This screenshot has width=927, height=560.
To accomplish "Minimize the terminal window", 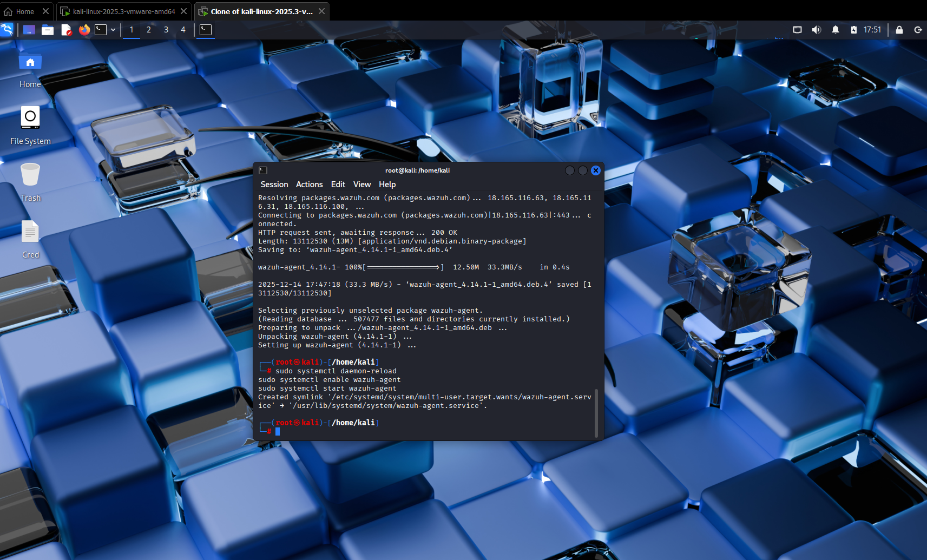I will point(570,170).
